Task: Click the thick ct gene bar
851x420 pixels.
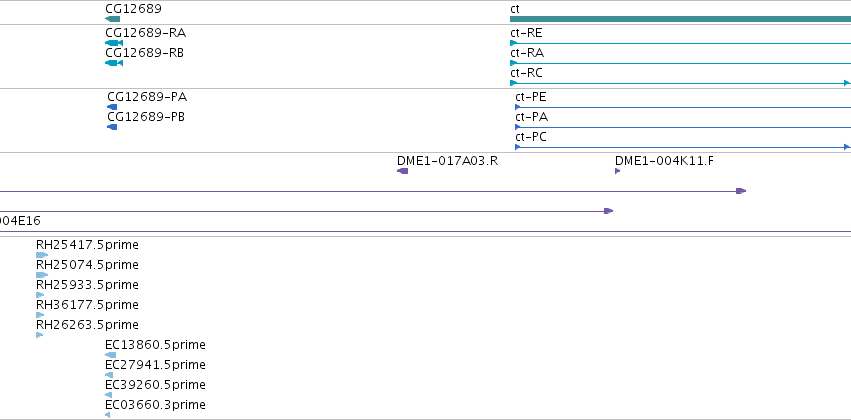Action: [x=681, y=19]
